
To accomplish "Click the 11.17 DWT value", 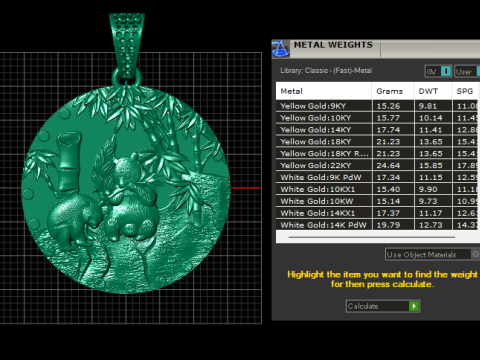I will coord(431,213).
